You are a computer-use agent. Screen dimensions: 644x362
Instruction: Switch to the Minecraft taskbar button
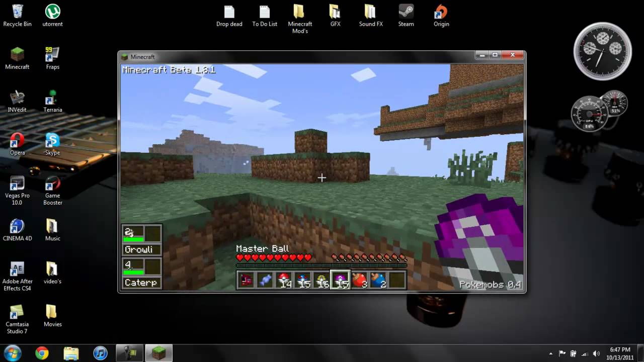tap(158, 353)
